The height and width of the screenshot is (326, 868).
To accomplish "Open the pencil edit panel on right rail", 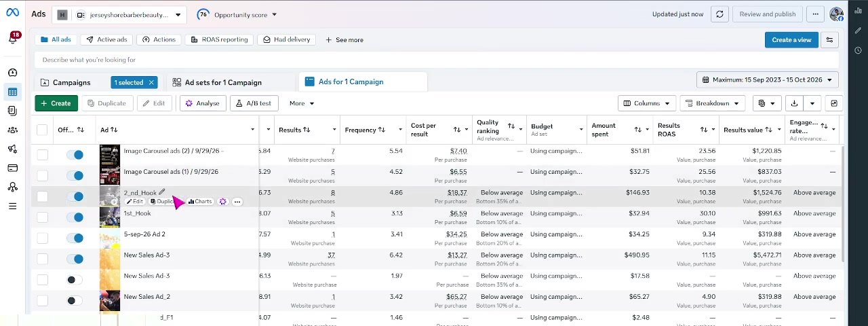I will coord(858,31).
